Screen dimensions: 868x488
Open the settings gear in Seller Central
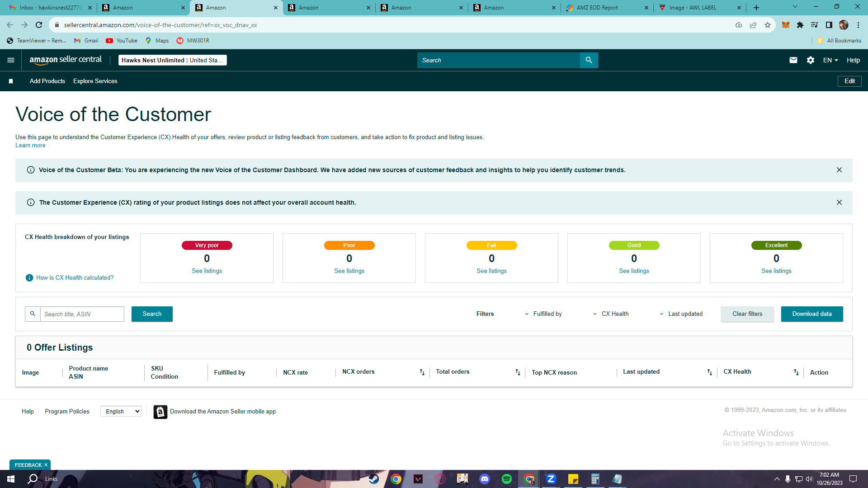(811, 60)
